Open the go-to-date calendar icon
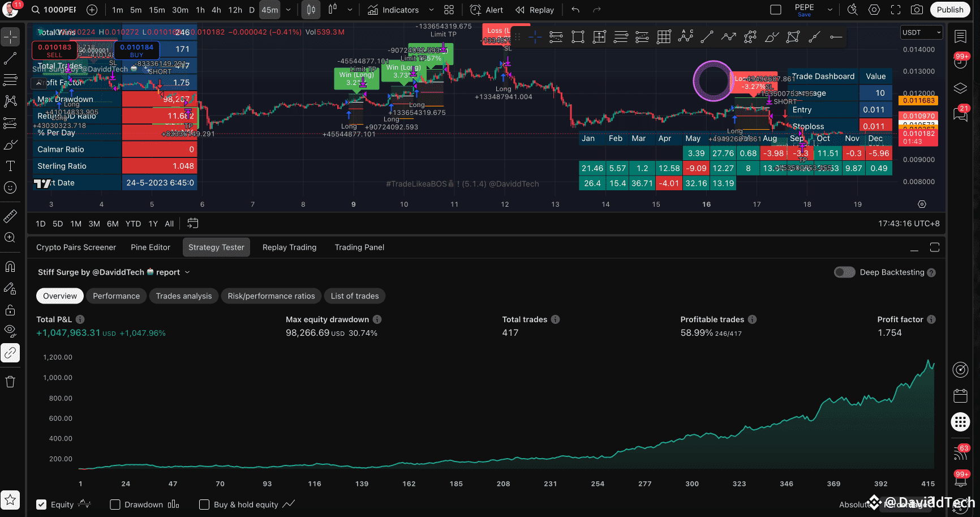Image resolution: width=980 pixels, height=517 pixels. (x=193, y=223)
